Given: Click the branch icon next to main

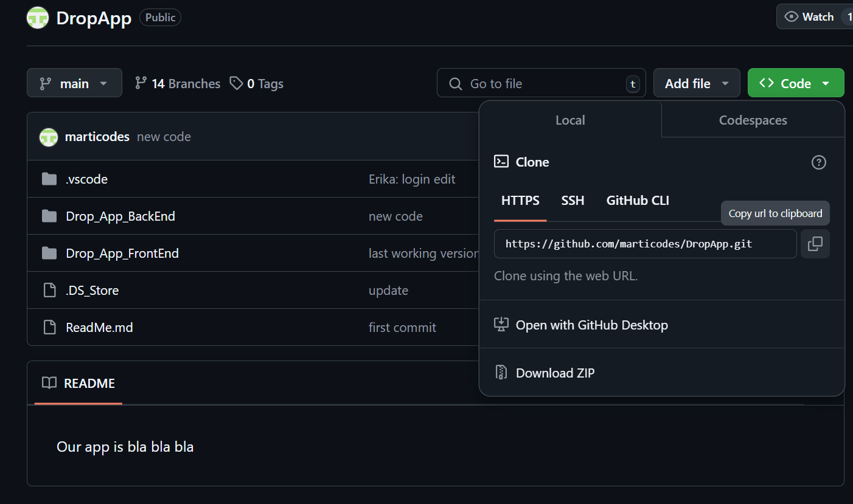Looking at the screenshot, I should click(x=44, y=83).
